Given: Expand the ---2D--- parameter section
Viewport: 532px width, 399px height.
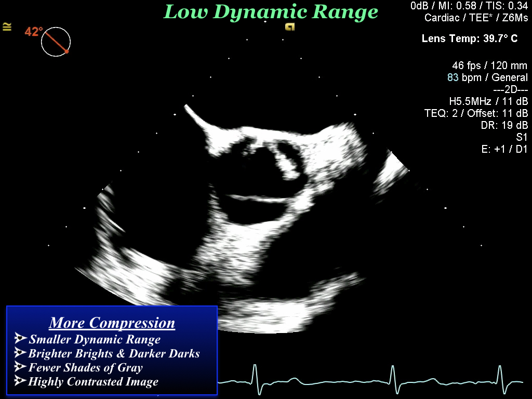Looking at the screenshot, I should point(511,89).
